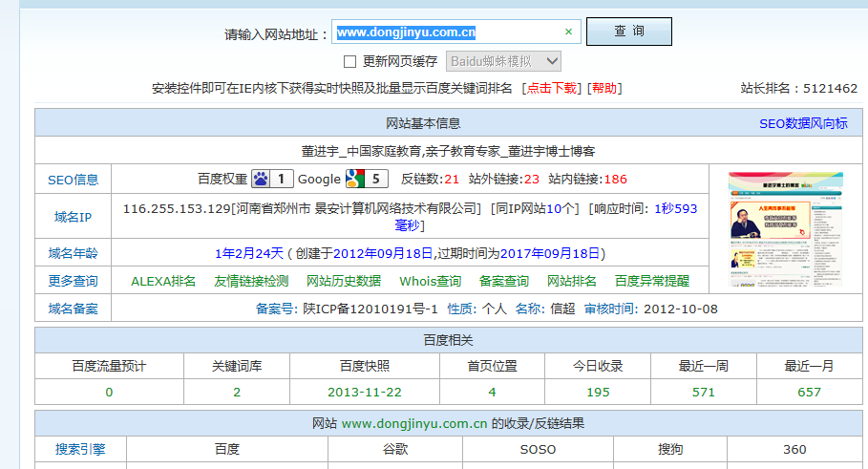Viewport: 868px width, 469px height.
Task: Click the green clear X in URL field
Action: click(568, 32)
